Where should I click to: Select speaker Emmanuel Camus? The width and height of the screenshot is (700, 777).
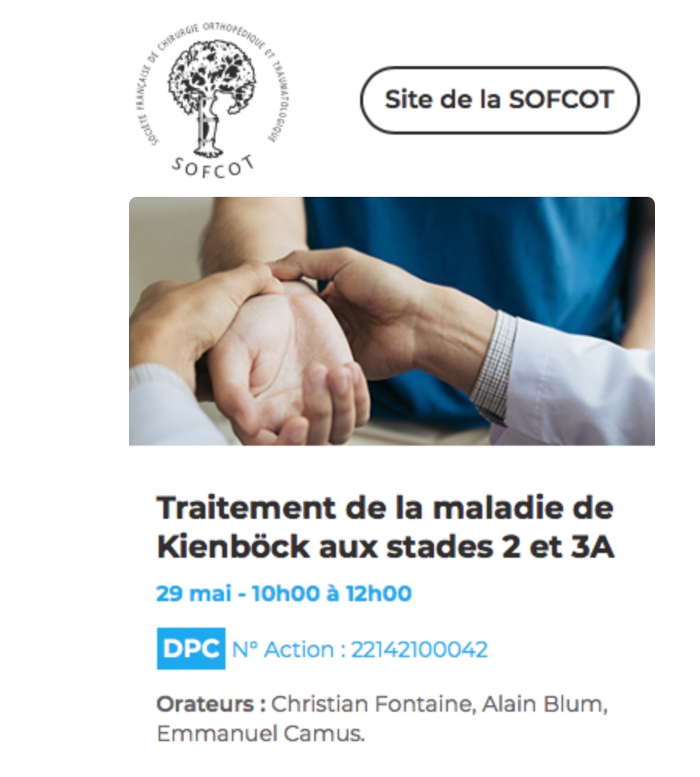pos(261,733)
